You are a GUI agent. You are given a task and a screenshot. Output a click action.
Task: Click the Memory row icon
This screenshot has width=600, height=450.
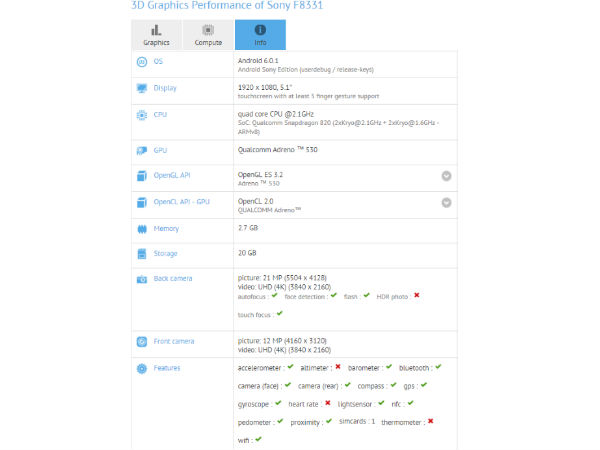pos(141,229)
